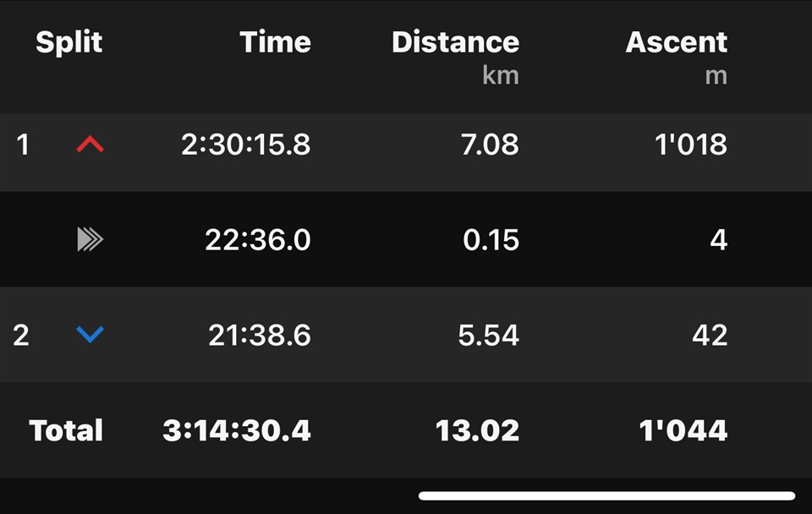
Task: Select the Ascent column header
Action: coord(677,42)
